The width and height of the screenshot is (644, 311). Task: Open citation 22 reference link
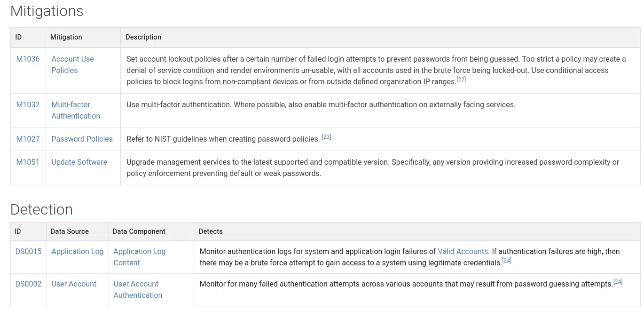(461, 80)
